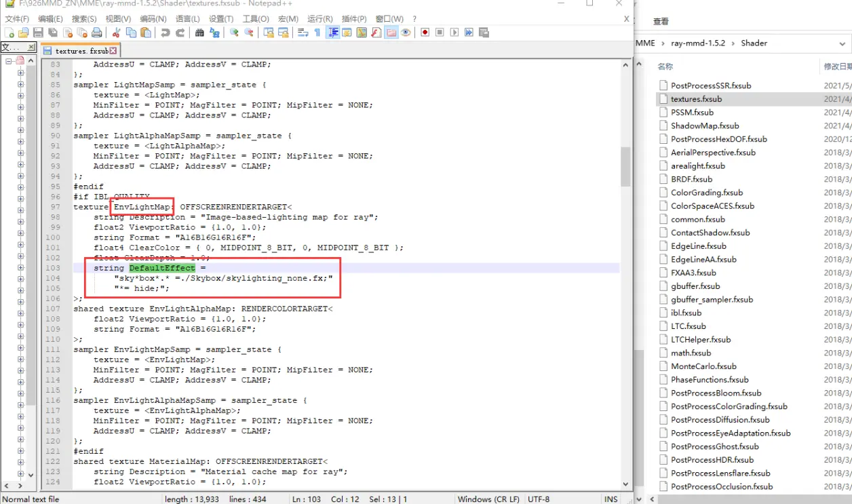Viewport: 852px width, 504px height.
Task: Toggle Show All Characters pilcrow icon
Action: pyautogui.click(x=317, y=33)
